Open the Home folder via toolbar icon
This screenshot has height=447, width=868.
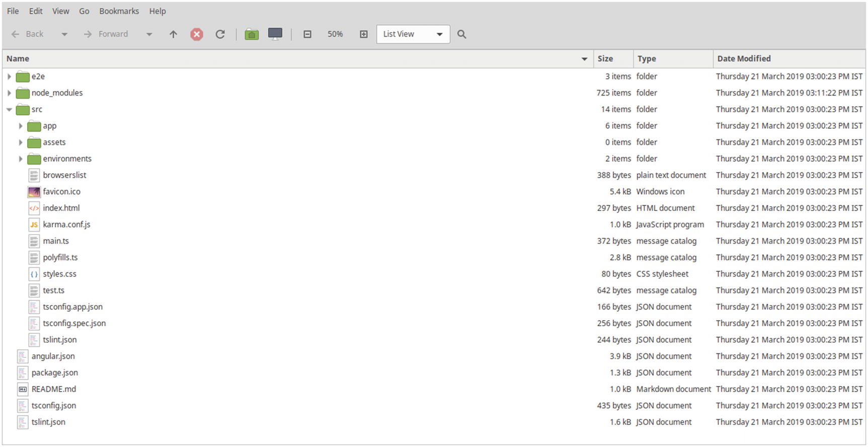[x=252, y=34]
